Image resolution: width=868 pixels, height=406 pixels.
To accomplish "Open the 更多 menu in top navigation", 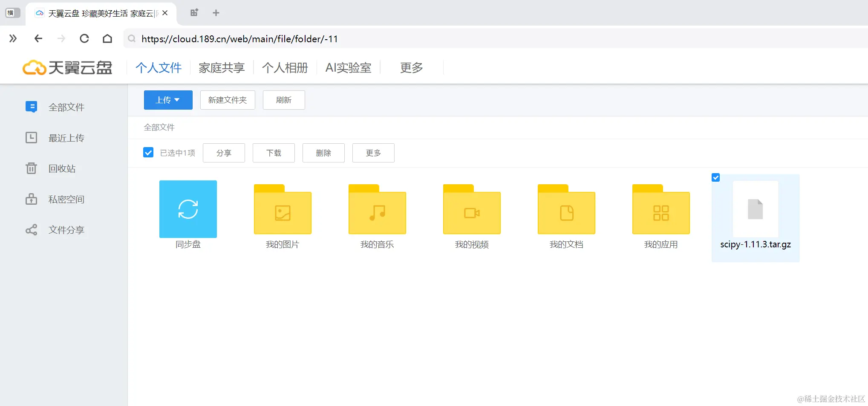I will (412, 67).
